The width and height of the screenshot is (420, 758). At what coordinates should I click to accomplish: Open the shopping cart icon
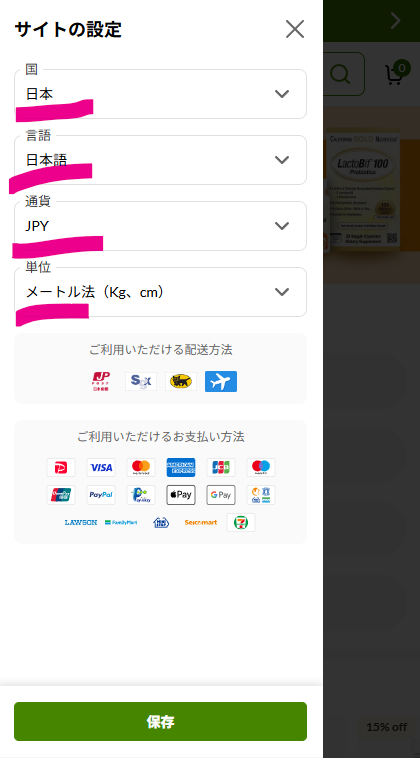tap(395, 73)
